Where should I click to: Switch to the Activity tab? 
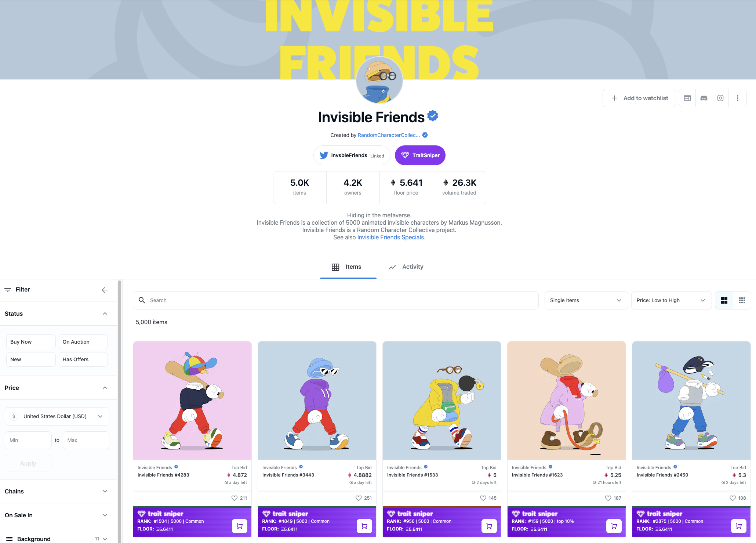click(x=406, y=267)
